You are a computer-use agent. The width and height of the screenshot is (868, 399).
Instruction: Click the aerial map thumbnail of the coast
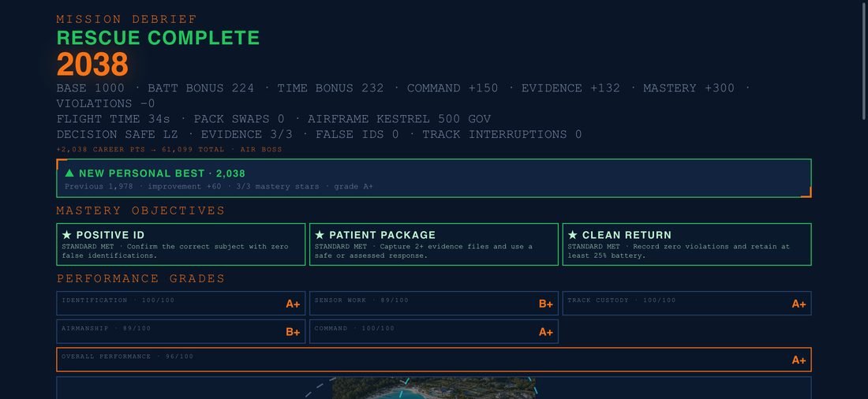point(434,389)
